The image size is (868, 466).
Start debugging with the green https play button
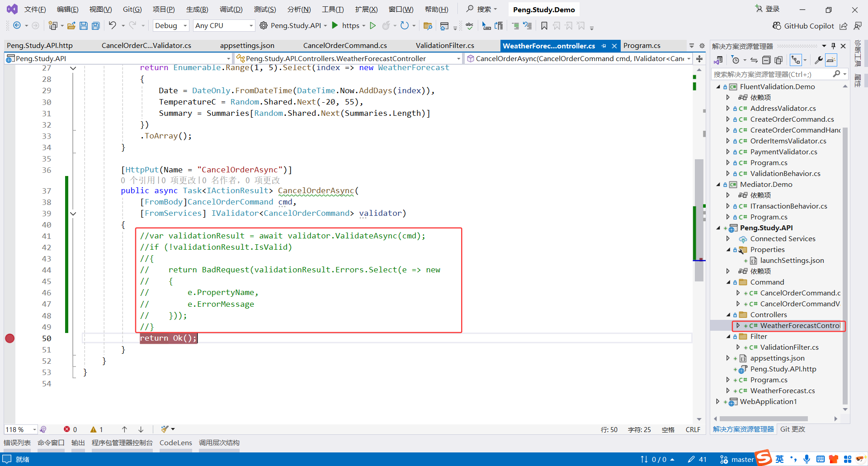tap(335, 25)
